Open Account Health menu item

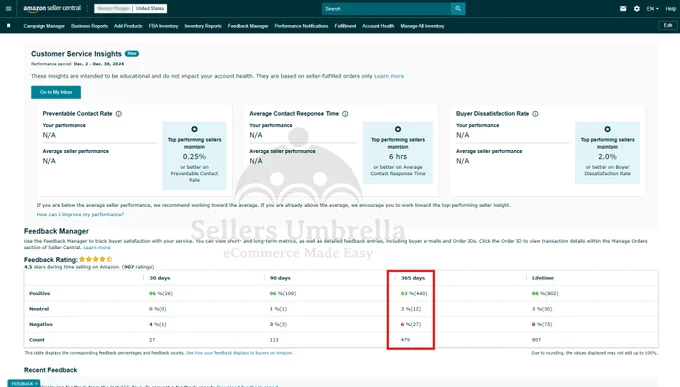(x=378, y=26)
